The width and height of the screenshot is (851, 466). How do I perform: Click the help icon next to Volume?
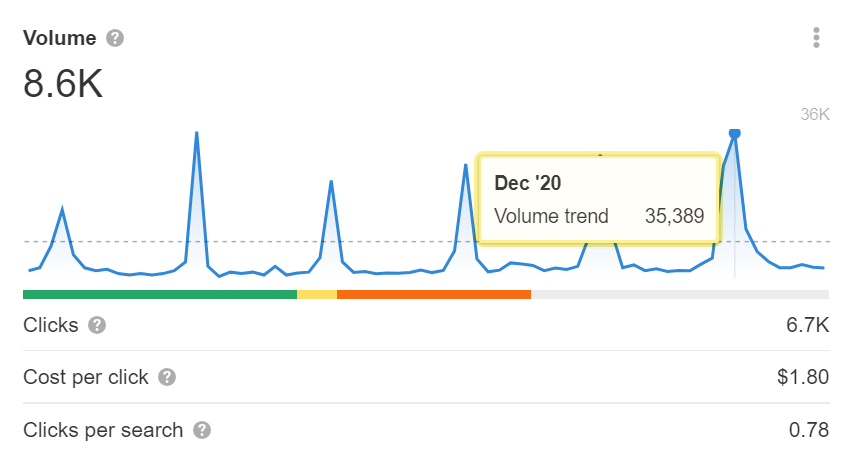(115, 39)
